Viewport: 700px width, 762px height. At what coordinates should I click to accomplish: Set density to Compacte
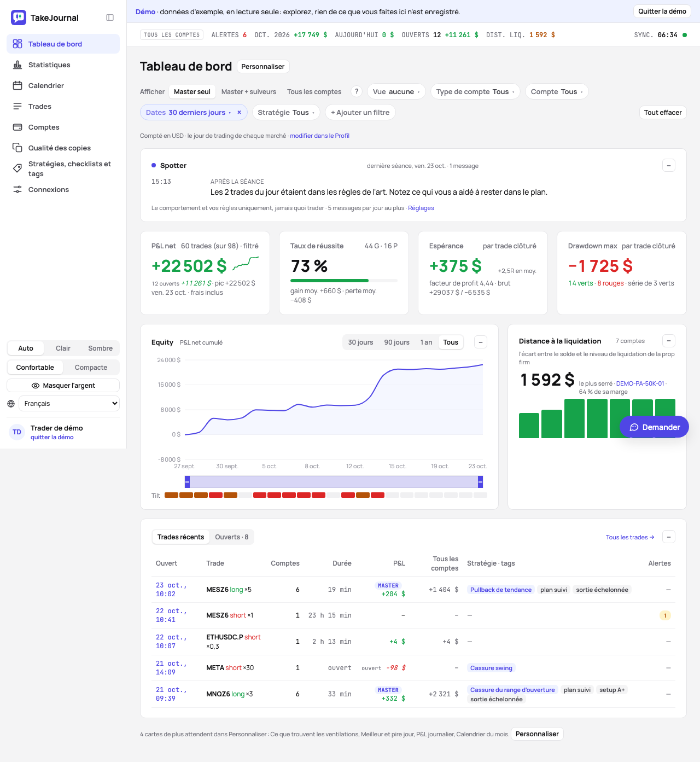coord(91,367)
